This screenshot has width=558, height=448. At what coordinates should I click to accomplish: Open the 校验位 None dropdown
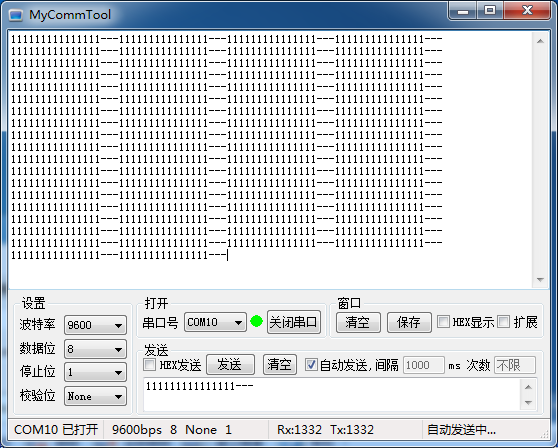tap(95, 396)
